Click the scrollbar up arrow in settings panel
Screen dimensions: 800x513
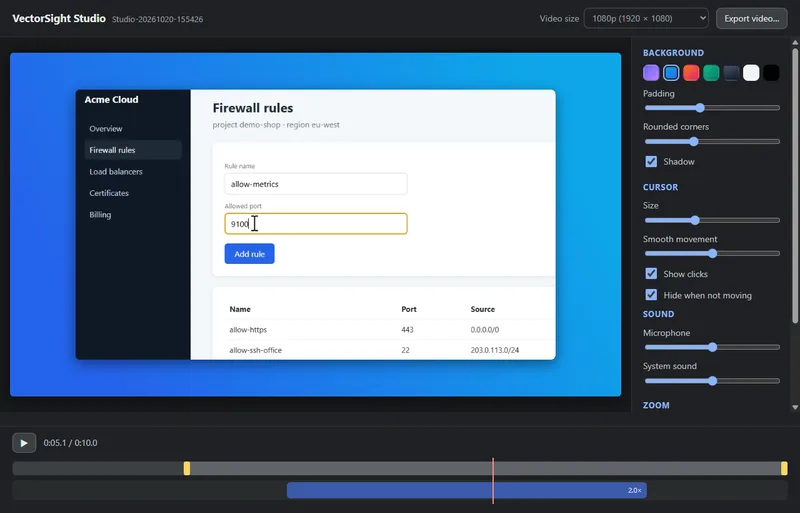click(x=795, y=42)
